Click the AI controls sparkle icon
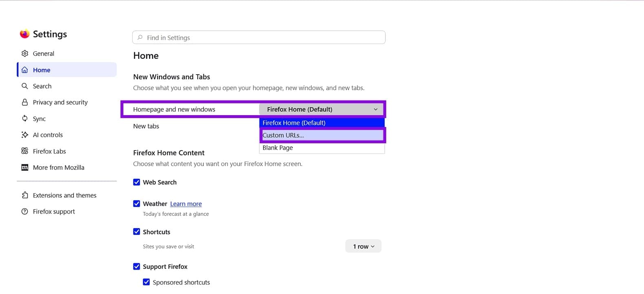644x294 pixels. point(25,135)
